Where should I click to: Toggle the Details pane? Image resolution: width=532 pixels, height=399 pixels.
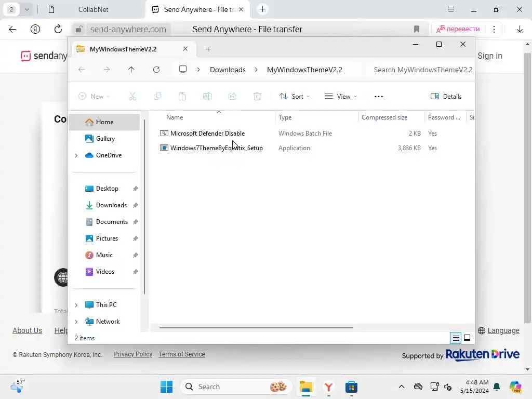446,96
